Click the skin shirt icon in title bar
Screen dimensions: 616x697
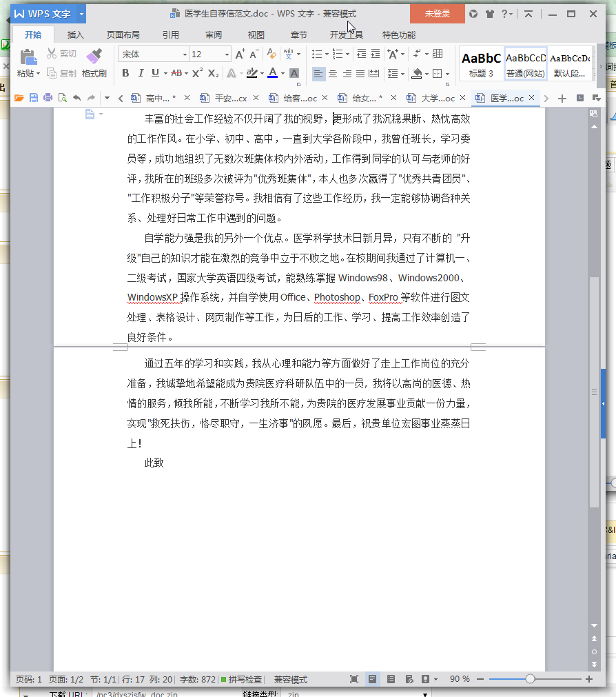tap(490, 14)
